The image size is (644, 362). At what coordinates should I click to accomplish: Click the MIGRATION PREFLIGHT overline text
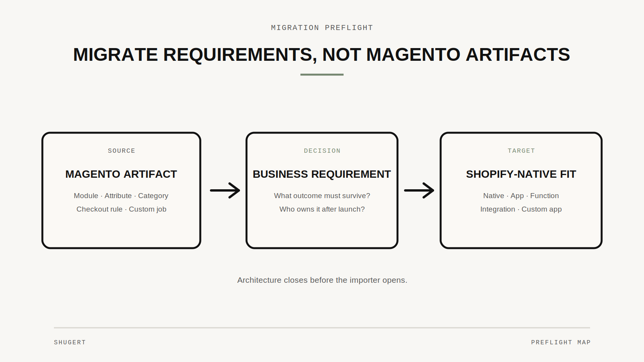click(x=322, y=28)
